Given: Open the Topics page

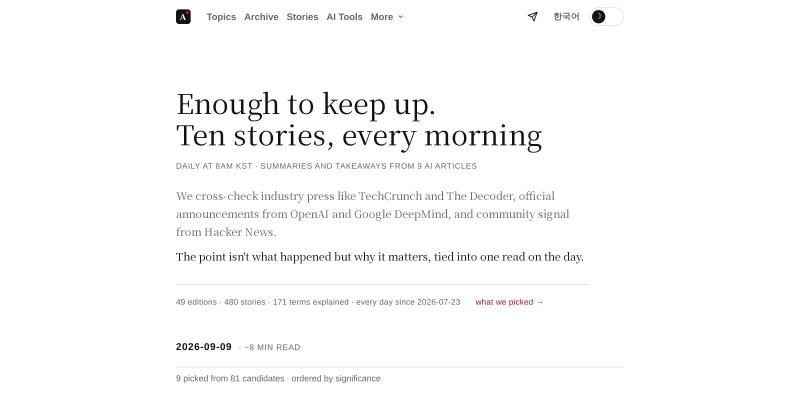Looking at the screenshot, I should 221,17.
